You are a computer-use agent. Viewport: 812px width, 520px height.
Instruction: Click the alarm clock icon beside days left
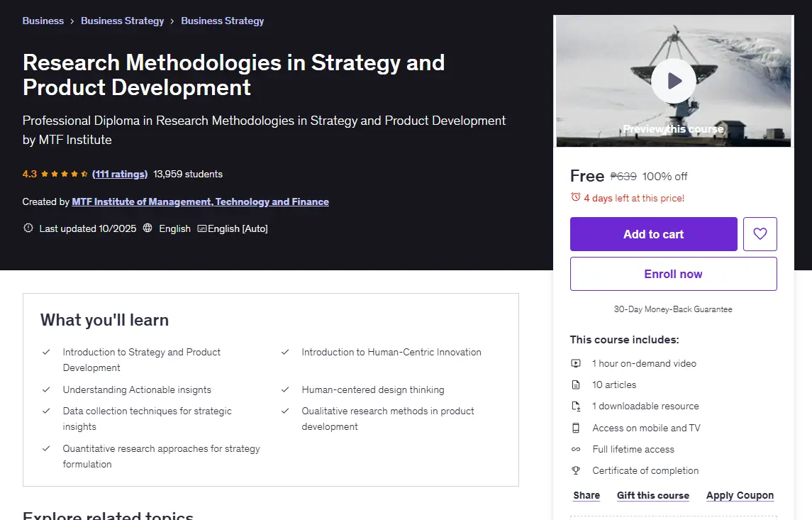[x=575, y=197]
